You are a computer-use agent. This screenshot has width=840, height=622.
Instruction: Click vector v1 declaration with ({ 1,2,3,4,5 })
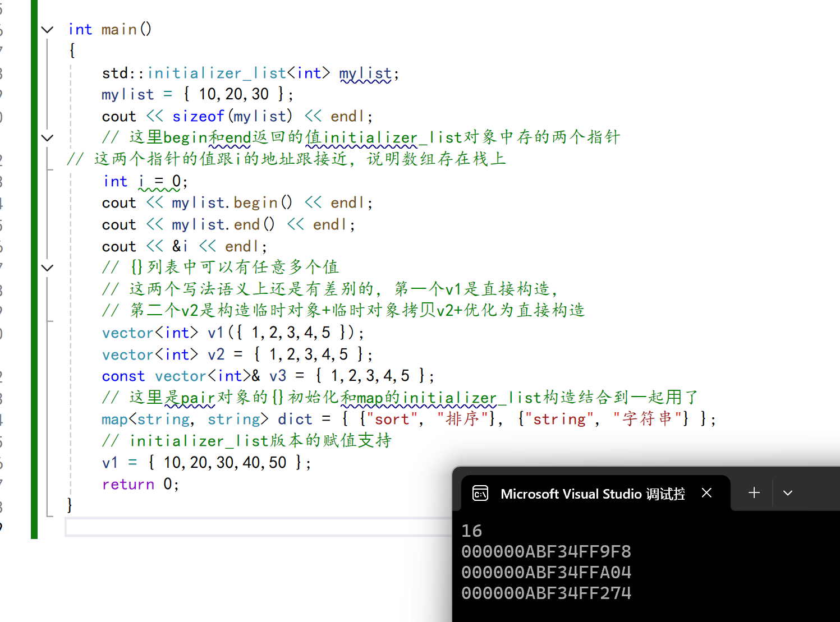click(233, 333)
